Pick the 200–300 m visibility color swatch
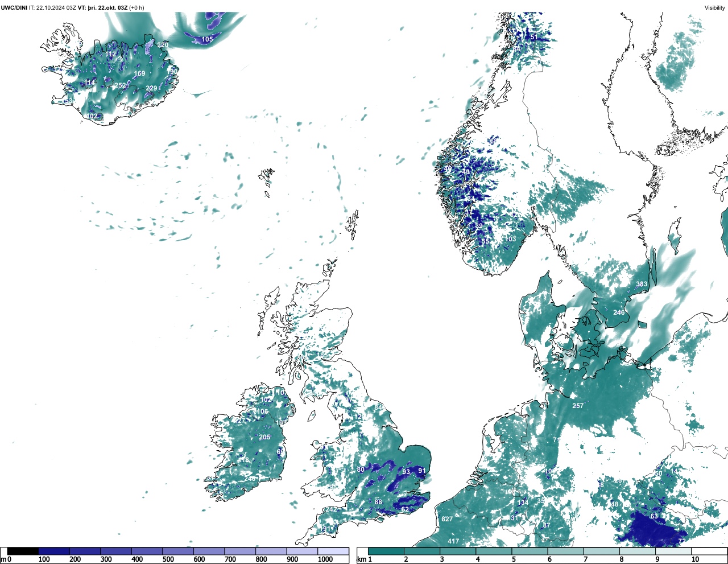The height and width of the screenshot is (564, 728). [85, 551]
